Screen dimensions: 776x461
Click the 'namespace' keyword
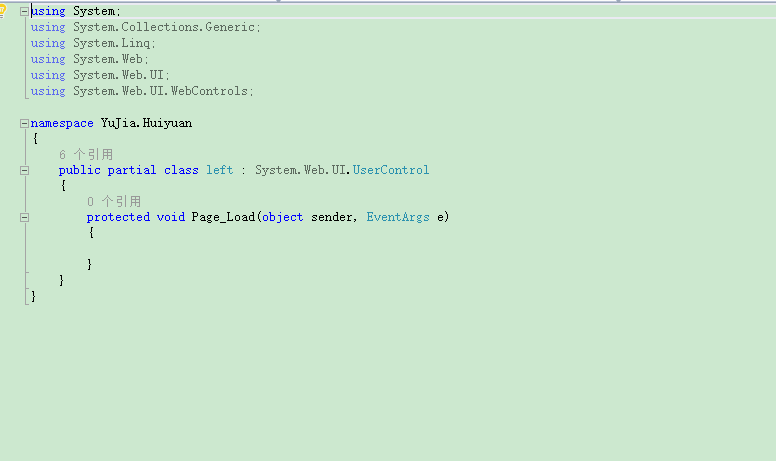(62, 123)
